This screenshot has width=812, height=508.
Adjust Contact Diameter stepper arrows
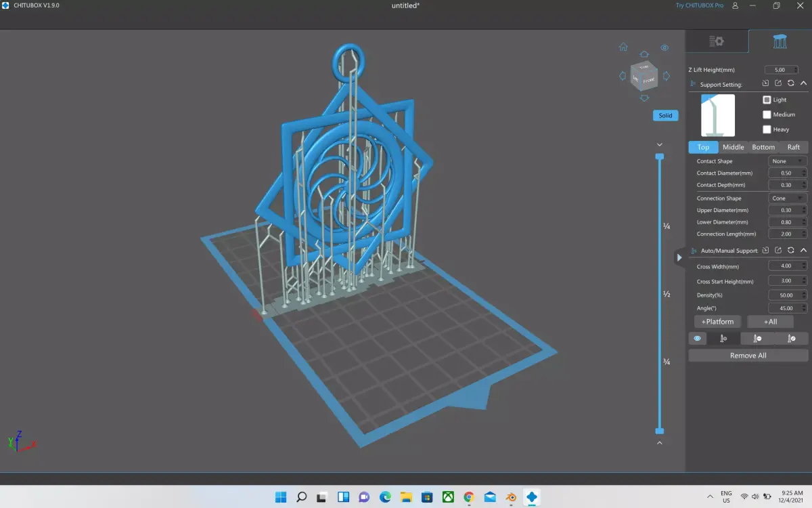click(x=804, y=173)
